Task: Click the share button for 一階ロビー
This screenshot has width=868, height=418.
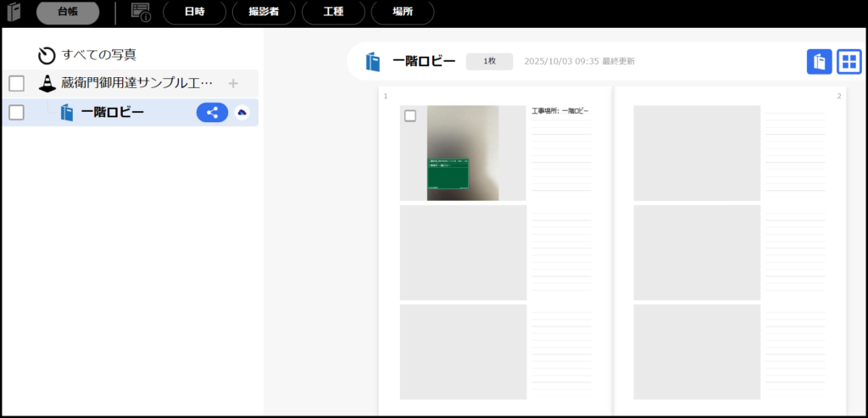Action: pyautogui.click(x=212, y=113)
